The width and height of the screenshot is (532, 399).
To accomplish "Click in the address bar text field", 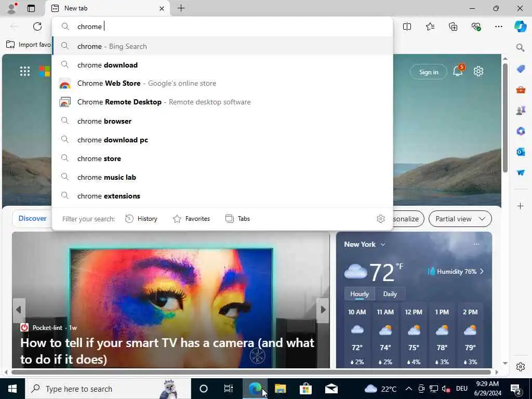I will [x=222, y=26].
